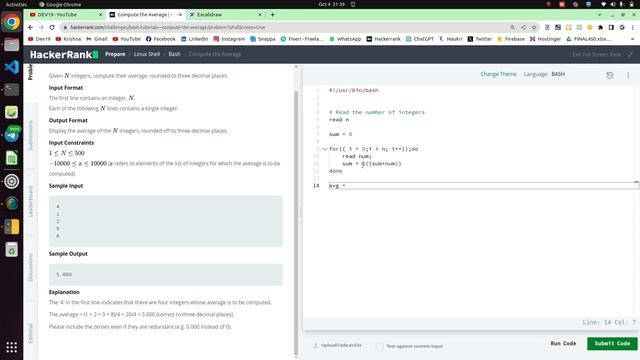This screenshot has height=360, width=640.
Task: Collapse the for loop fold arrow
Action: (x=325, y=149)
